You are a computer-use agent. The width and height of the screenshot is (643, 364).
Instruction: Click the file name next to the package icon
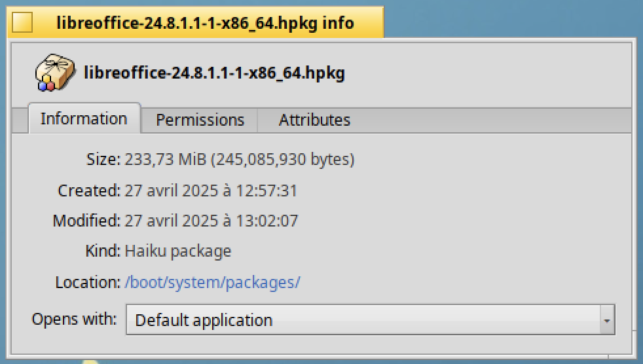[x=214, y=73]
